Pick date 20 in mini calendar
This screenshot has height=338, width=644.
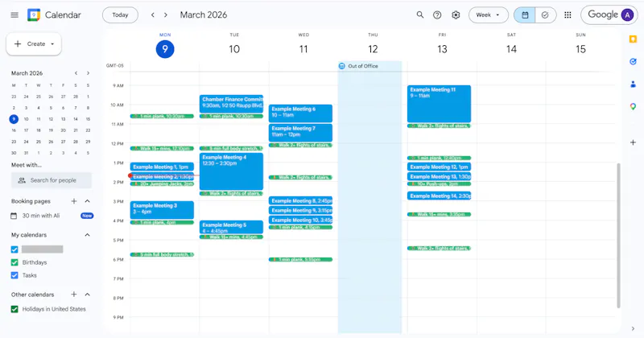[x=64, y=130]
